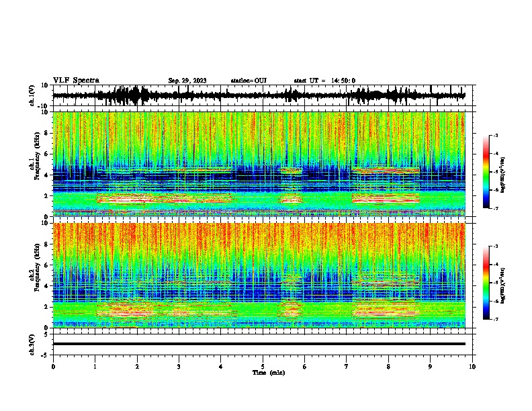Click the "Time (min)" axis label

[269, 373]
